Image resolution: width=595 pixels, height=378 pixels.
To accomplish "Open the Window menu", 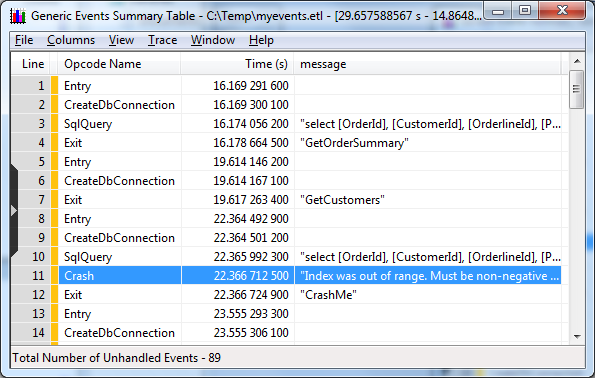I will point(213,40).
